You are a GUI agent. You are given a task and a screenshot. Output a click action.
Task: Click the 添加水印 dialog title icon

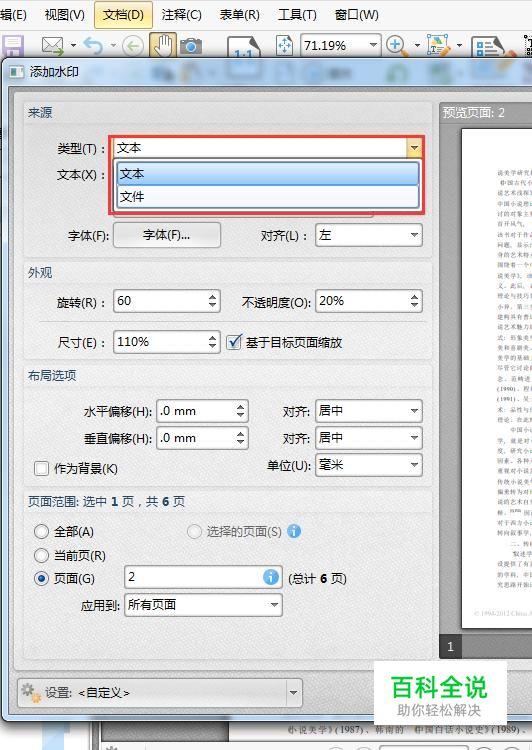click(17, 72)
